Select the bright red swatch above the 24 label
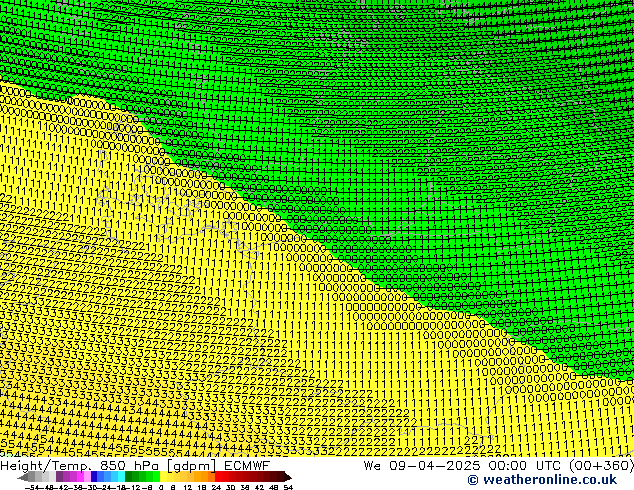The height and width of the screenshot is (490, 634). coord(218,476)
